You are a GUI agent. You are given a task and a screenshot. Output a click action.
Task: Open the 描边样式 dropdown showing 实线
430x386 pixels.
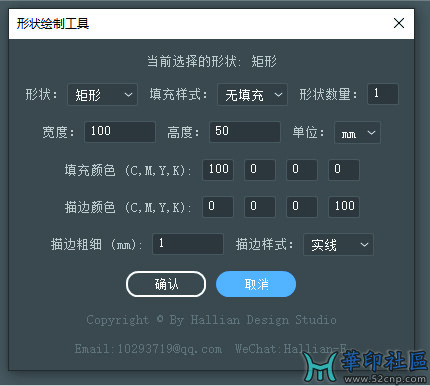click(x=338, y=245)
